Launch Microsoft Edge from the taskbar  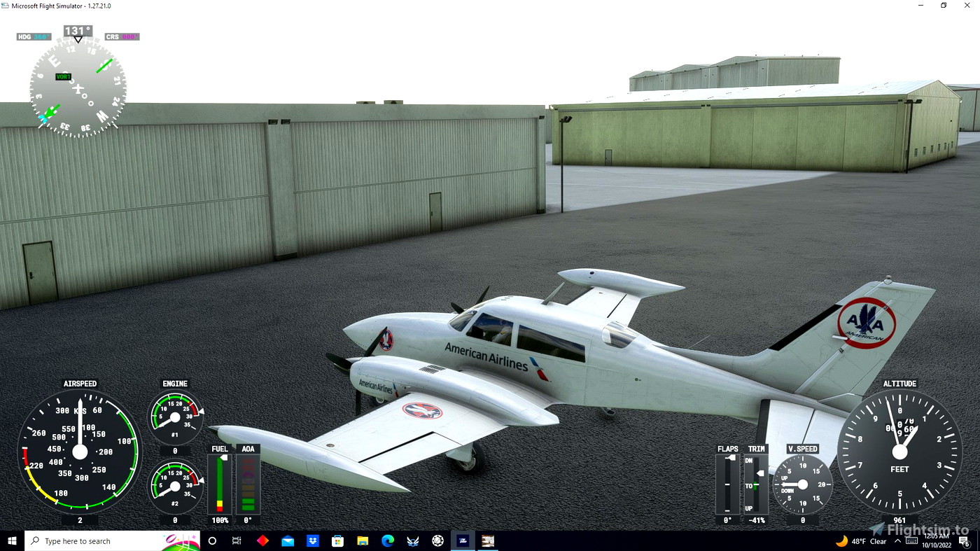[388, 540]
